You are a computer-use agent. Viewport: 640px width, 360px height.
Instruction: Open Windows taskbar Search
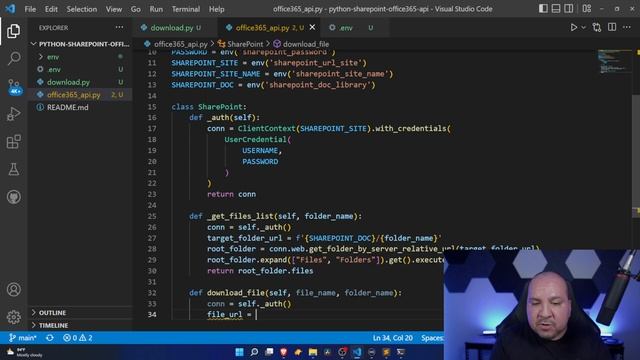[254, 352]
